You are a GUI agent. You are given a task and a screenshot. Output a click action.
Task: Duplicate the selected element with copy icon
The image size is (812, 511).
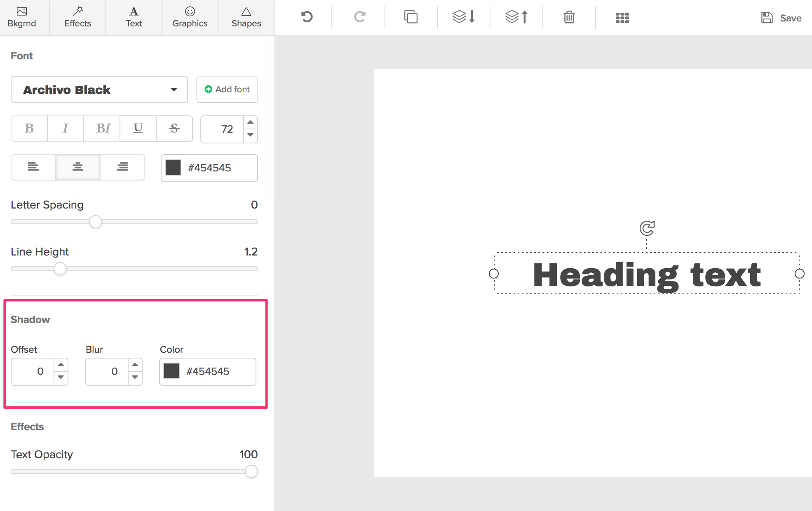(x=411, y=17)
